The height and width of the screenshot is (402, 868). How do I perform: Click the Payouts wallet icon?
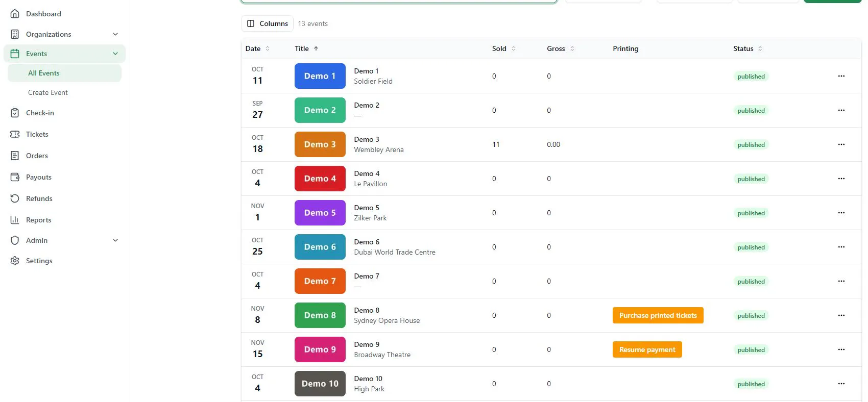[15, 177]
